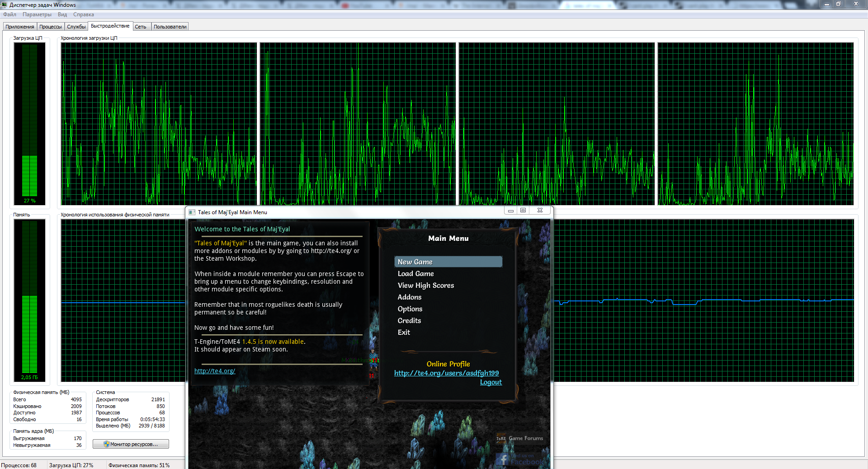Image resolution: width=868 pixels, height=469 pixels.
Task: Click the Tales of Maj'Eyal window title icon
Action: 192,212
